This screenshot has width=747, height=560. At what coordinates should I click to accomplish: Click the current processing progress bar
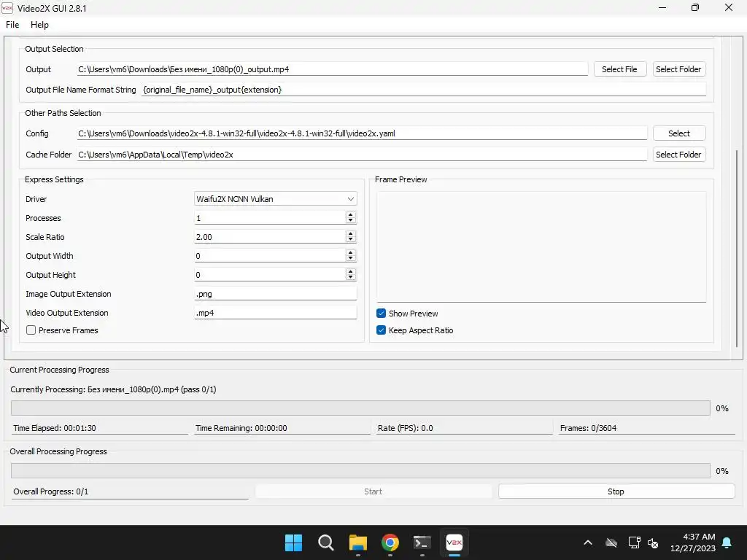point(360,408)
